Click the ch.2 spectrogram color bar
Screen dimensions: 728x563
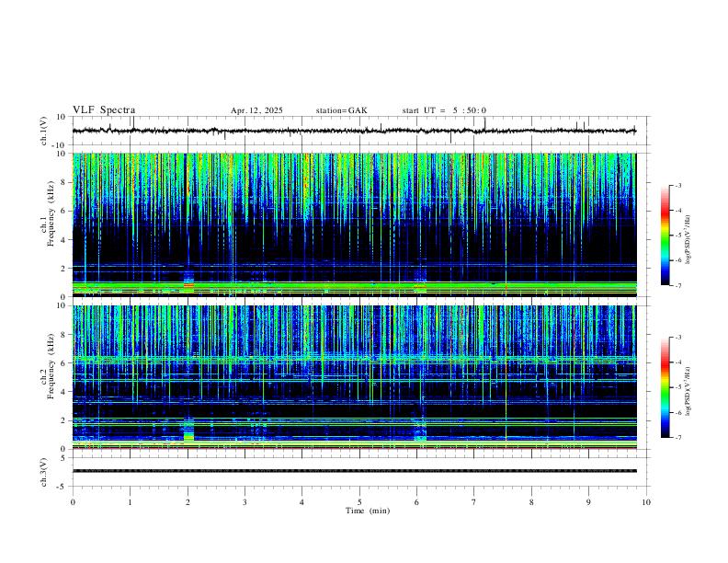(665, 387)
